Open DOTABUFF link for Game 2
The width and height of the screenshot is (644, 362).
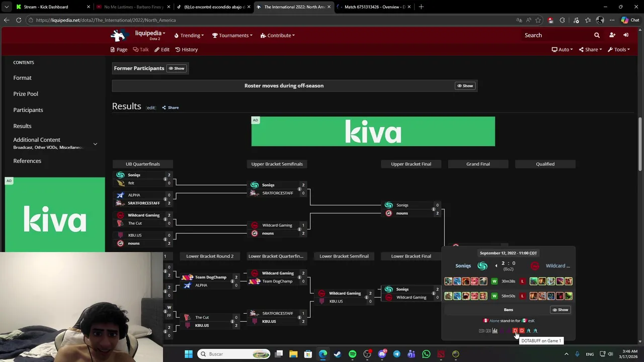tap(522, 331)
